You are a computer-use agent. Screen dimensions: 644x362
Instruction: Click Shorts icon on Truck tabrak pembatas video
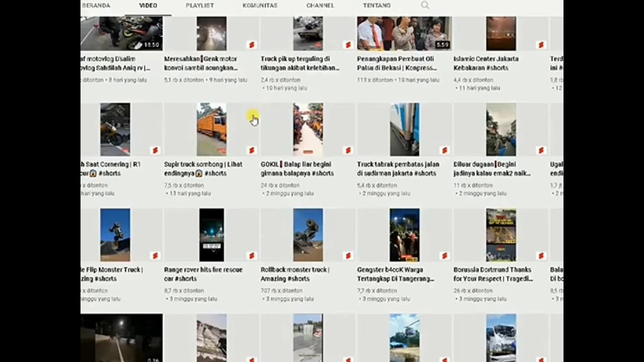click(444, 150)
